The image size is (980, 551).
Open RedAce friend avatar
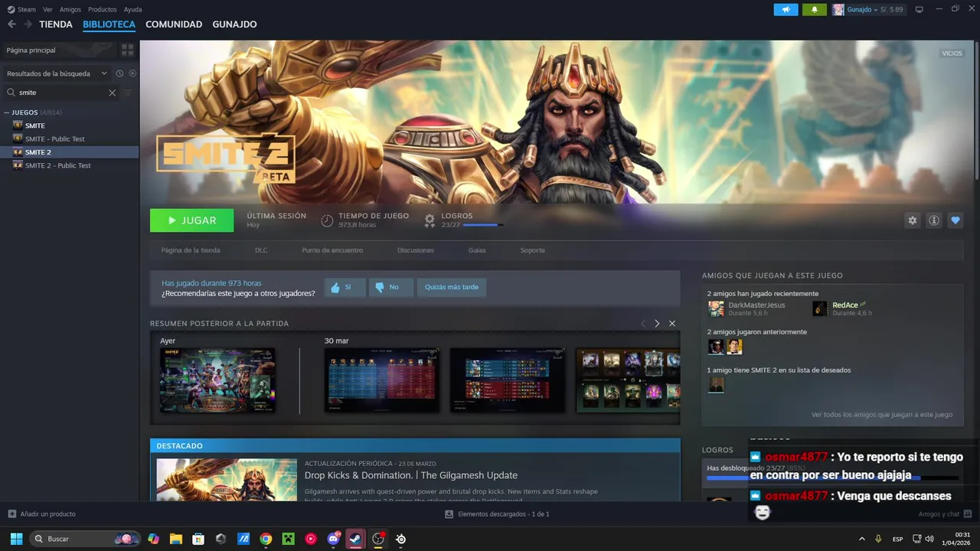820,308
